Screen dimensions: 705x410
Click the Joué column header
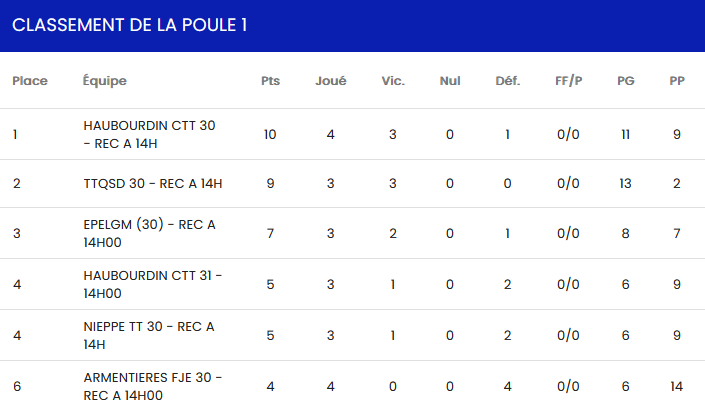click(x=331, y=81)
